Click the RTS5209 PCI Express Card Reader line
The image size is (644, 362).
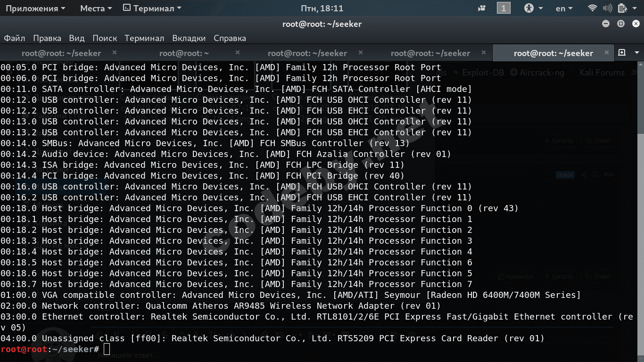[x=272, y=338]
